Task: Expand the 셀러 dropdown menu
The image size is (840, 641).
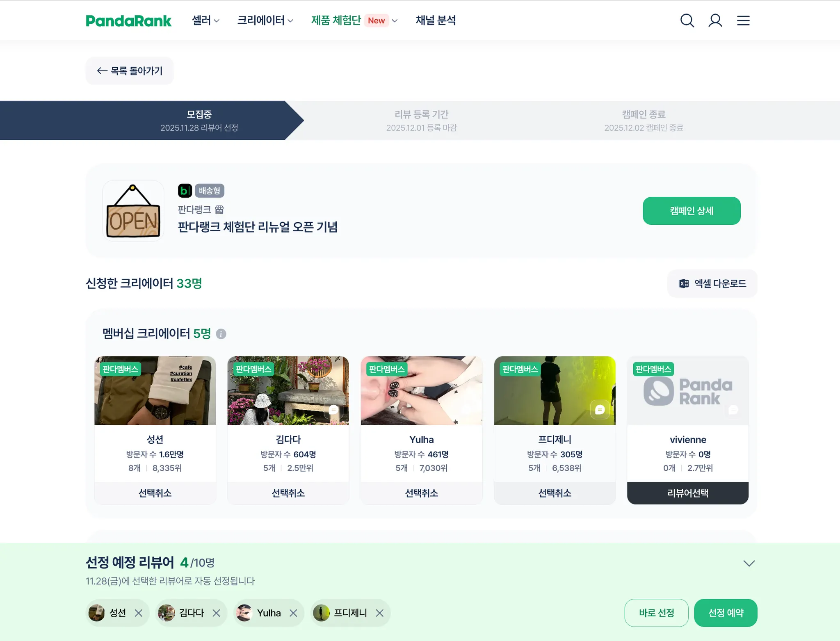Action: [x=205, y=21]
